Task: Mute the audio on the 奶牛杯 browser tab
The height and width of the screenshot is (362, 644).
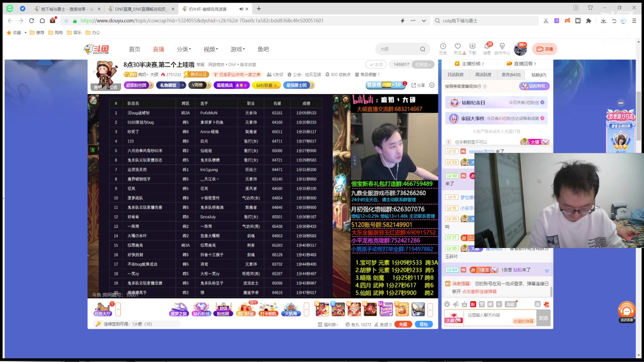Action: (x=241, y=9)
